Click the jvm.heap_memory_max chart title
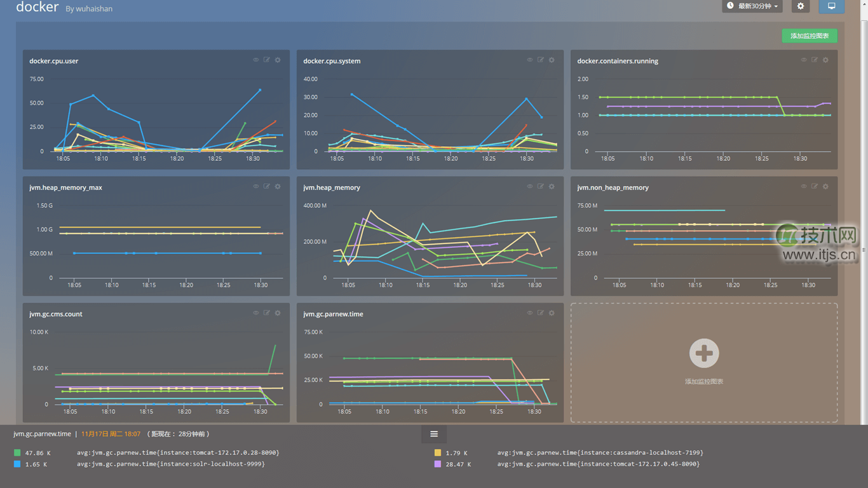 click(65, 187)
